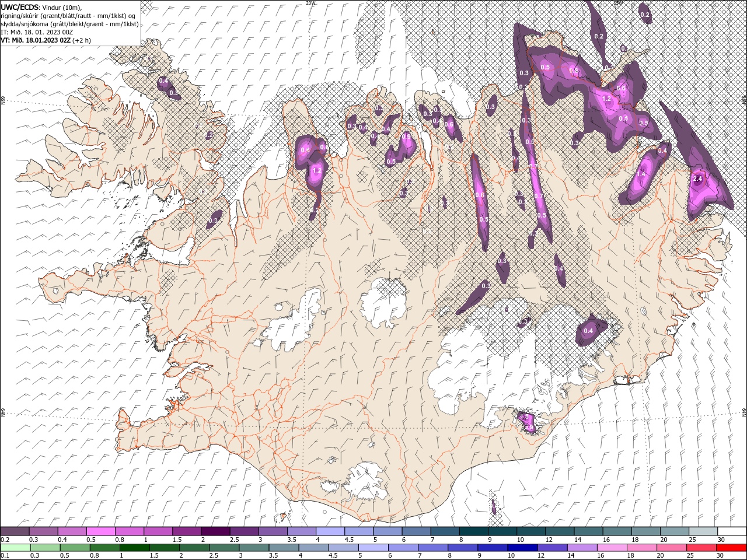The height and width of the screenshot is (560, 747).
Task: Click the 2.4 snowfall value on the map
Action: (x=697, y=178)
